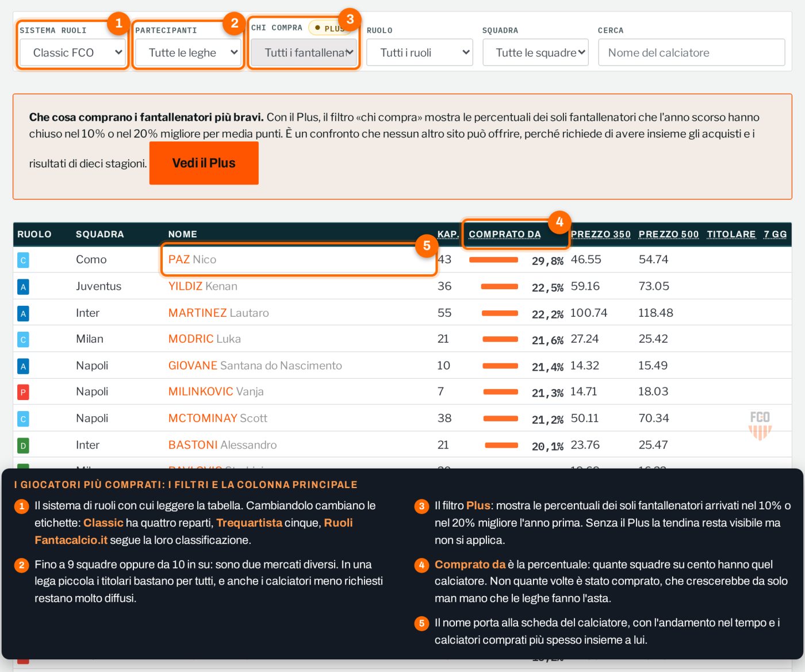The width and height of the screenshot is (805, 672).
Task: Focus the Nome del calciatore search field
Action: 692,53
